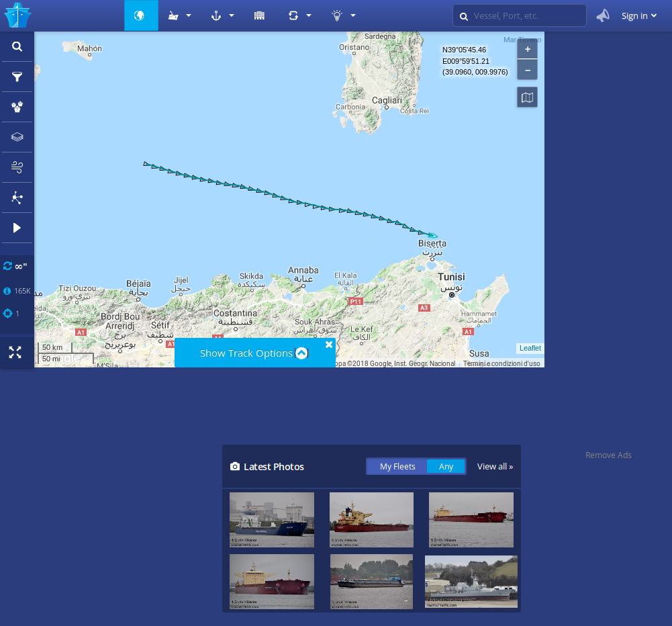Click Show Track Options button

(254, 353)
